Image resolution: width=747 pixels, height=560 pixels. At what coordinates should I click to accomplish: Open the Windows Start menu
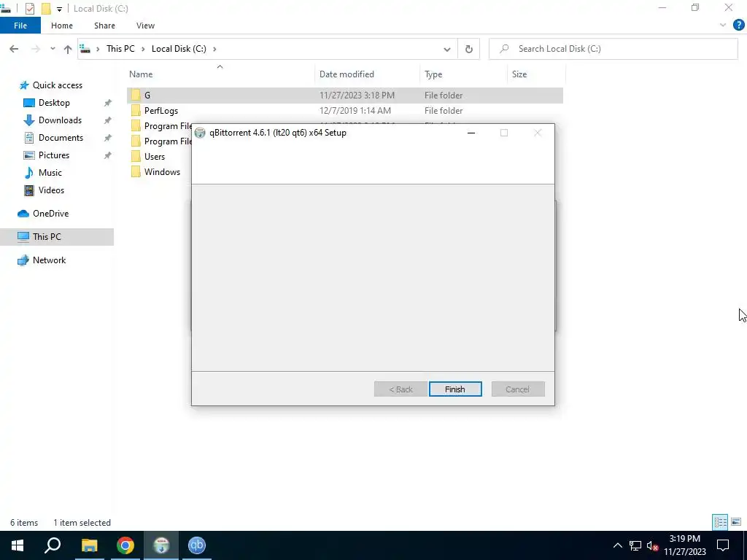click(x=18, y=545)
